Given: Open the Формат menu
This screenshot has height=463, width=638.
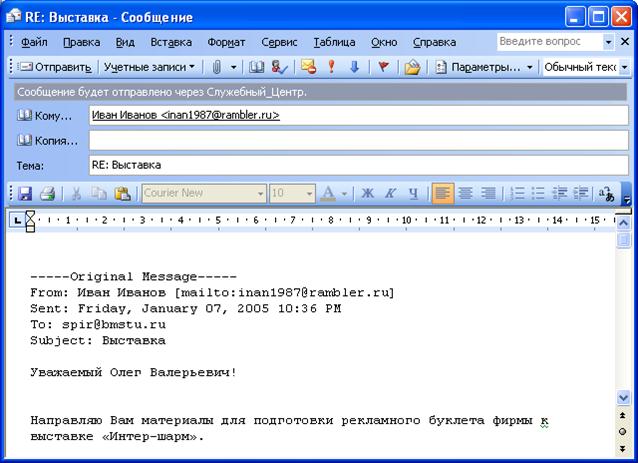Looking at the screenshot, I should [226, 42].
